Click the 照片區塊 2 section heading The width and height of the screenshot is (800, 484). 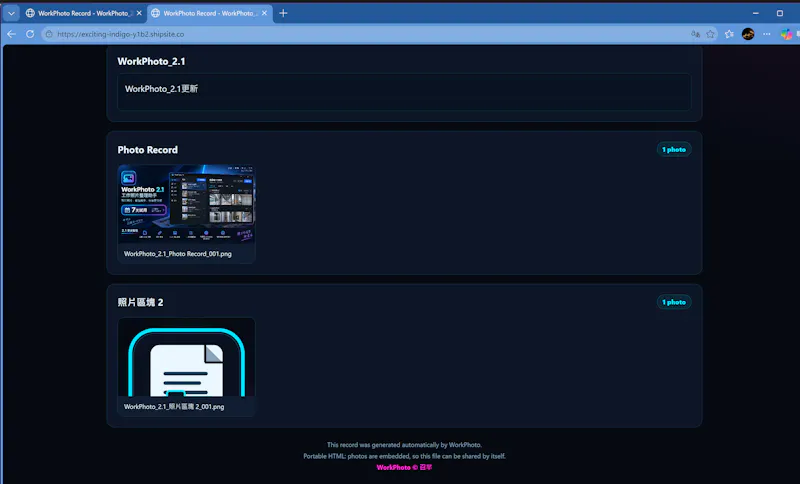[x=140, y=302]
